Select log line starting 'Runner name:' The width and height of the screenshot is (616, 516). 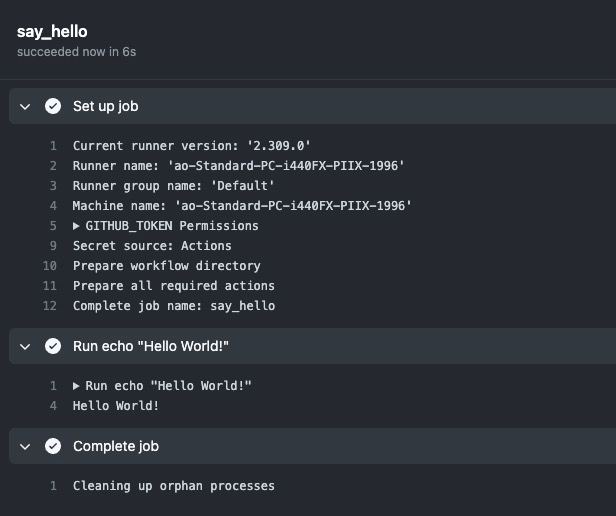[x=238, y=166]
